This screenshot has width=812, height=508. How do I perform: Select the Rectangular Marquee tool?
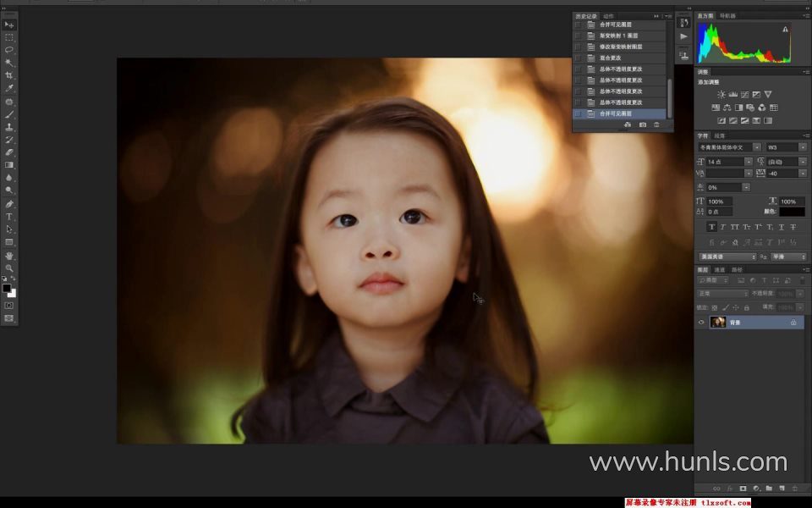pos(8,37)
